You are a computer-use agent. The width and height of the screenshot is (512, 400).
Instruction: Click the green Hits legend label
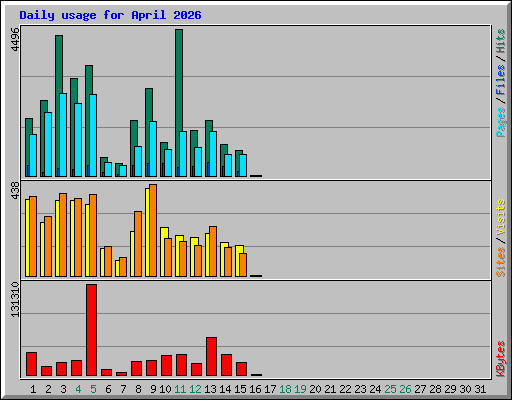(501, 41)
